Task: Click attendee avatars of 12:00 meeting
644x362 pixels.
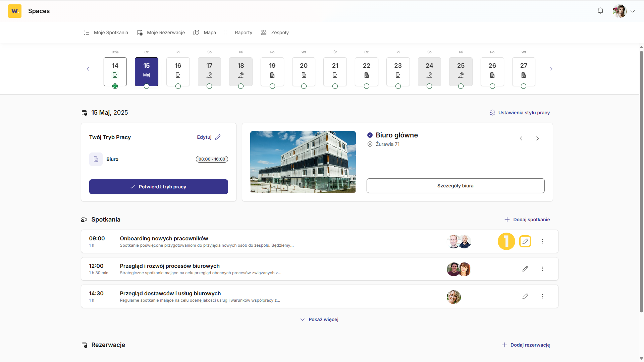Action: tap(459, 269)
